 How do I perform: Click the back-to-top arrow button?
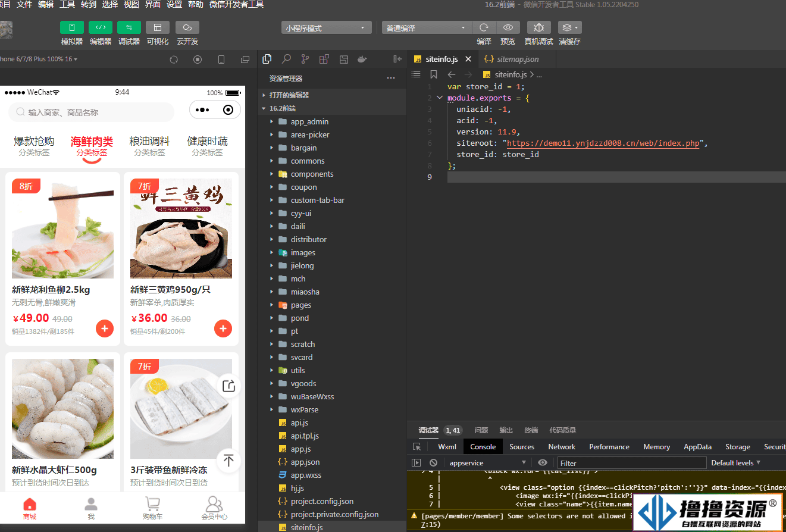(228, 459)
